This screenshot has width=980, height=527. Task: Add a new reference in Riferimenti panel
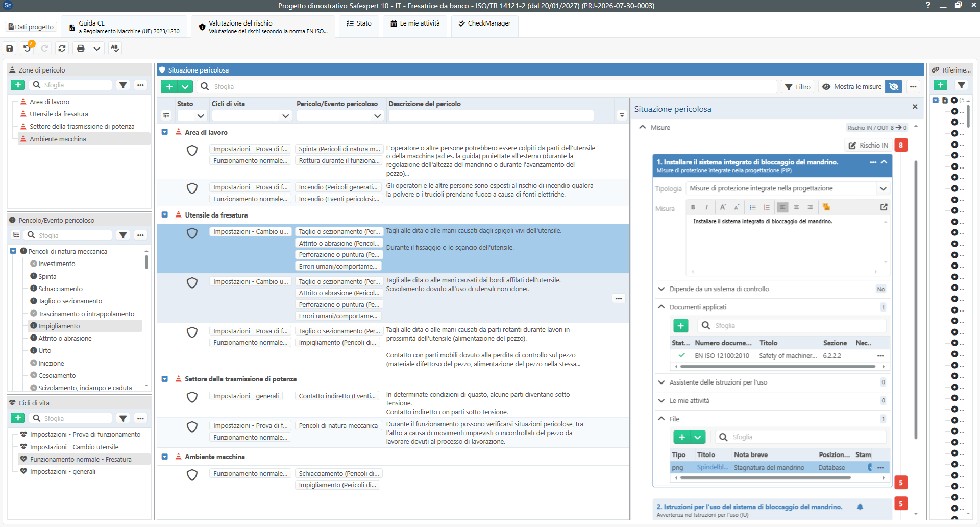coord(940,85)
